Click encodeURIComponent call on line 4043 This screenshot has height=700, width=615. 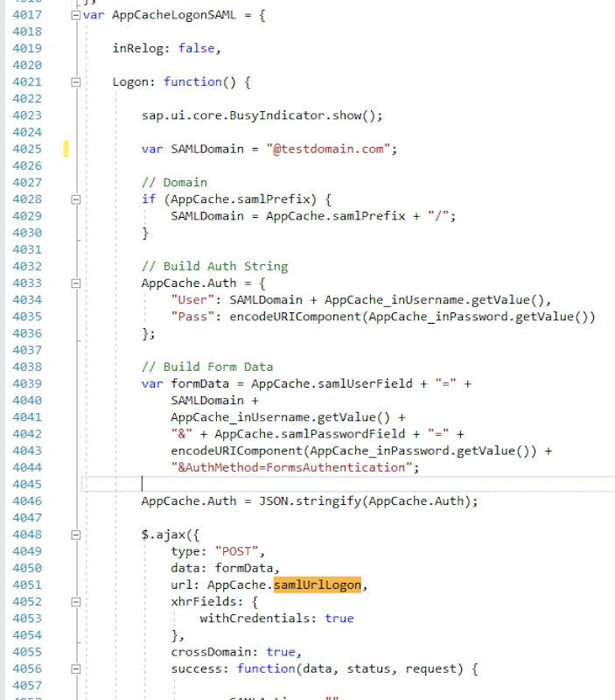353,451
